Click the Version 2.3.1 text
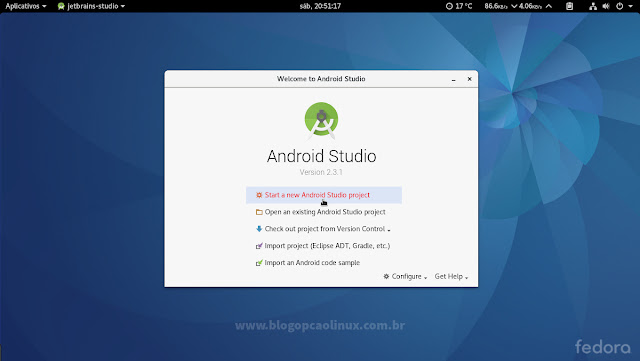 tap(321, 172)
